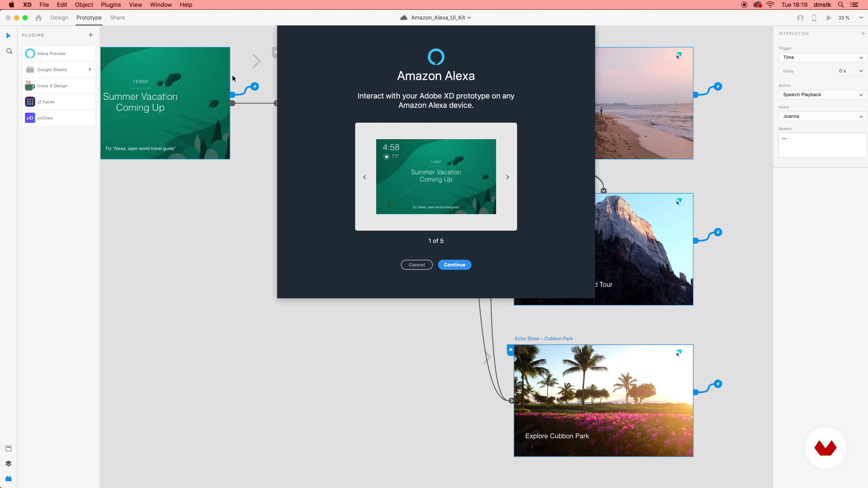This screenshot has height=488, width=868.
Task: Click the Home icon in the title bar
Action: coord(38,18)
